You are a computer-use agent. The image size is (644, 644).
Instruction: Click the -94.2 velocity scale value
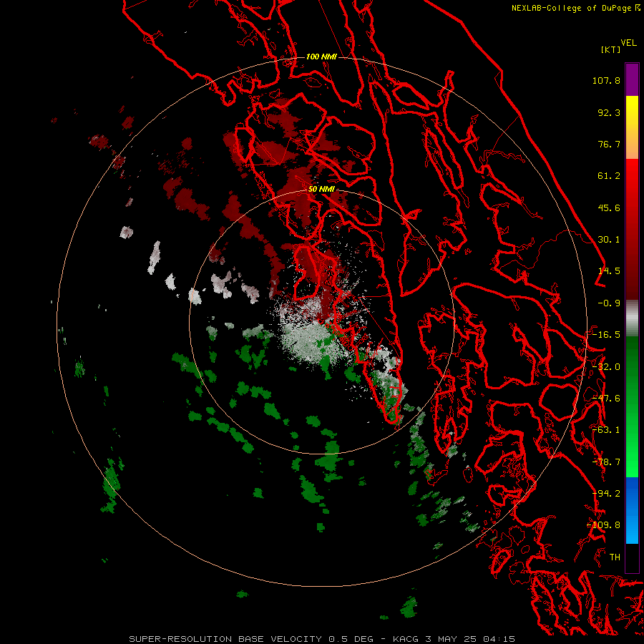tap(606, 494)
